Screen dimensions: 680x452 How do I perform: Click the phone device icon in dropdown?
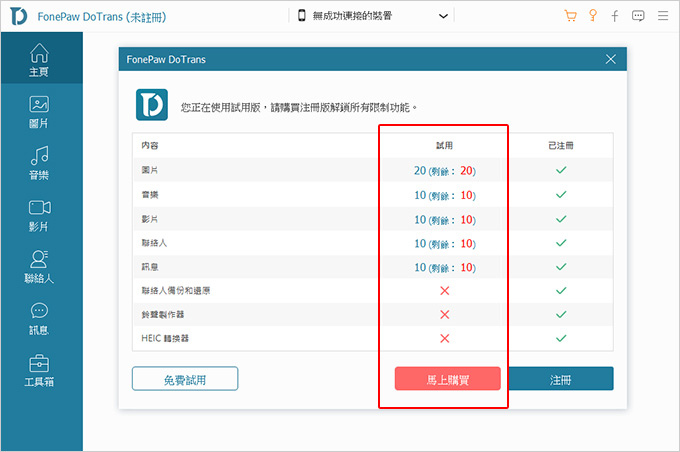301,16
